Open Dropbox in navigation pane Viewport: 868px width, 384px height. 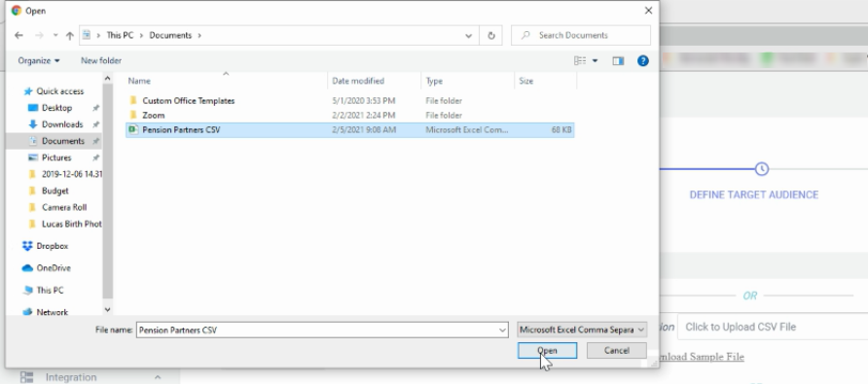click(x=52, y=246)
